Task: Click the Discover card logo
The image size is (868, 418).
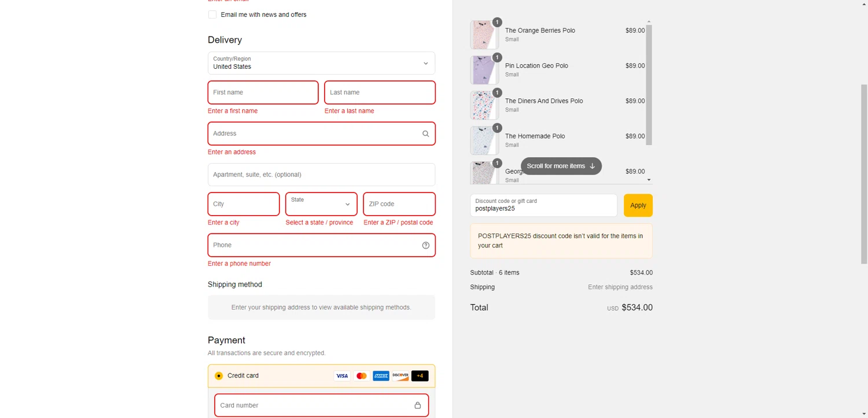Action: (400, 376)
